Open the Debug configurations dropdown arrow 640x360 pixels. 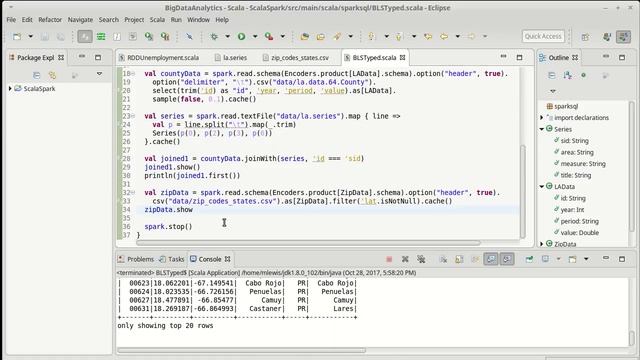click(227, 37)
